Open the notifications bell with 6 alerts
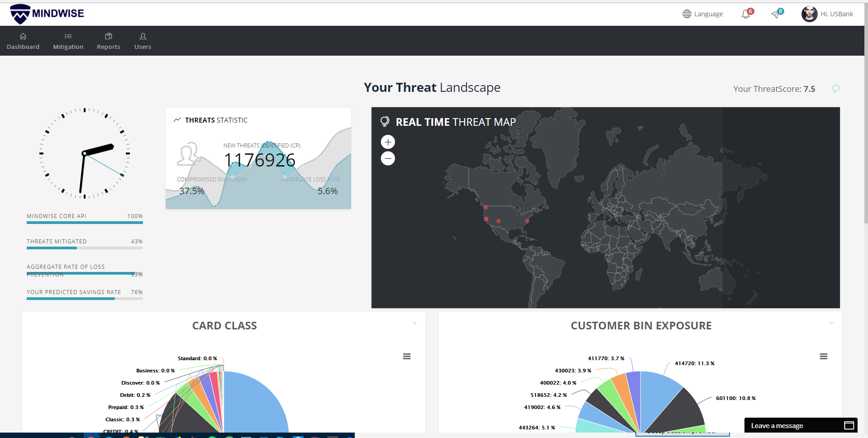This screenshot has width=868, height=438. coord(744,14)
